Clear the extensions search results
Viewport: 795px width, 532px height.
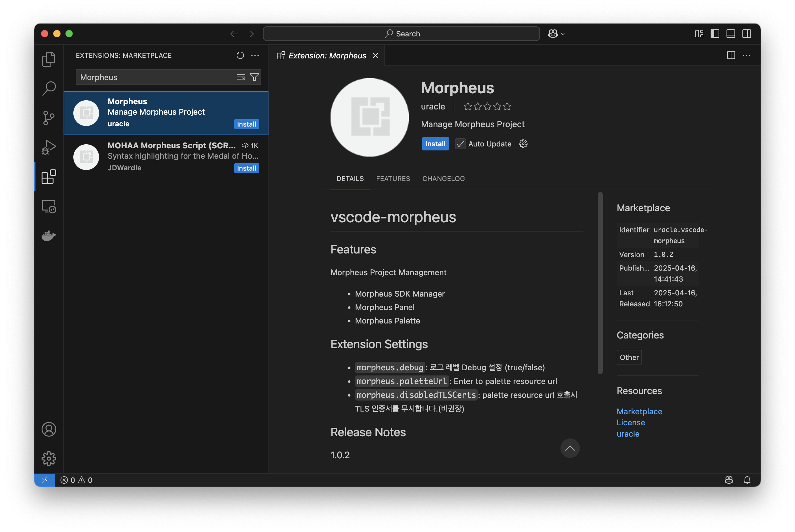(x=241, y=77)
